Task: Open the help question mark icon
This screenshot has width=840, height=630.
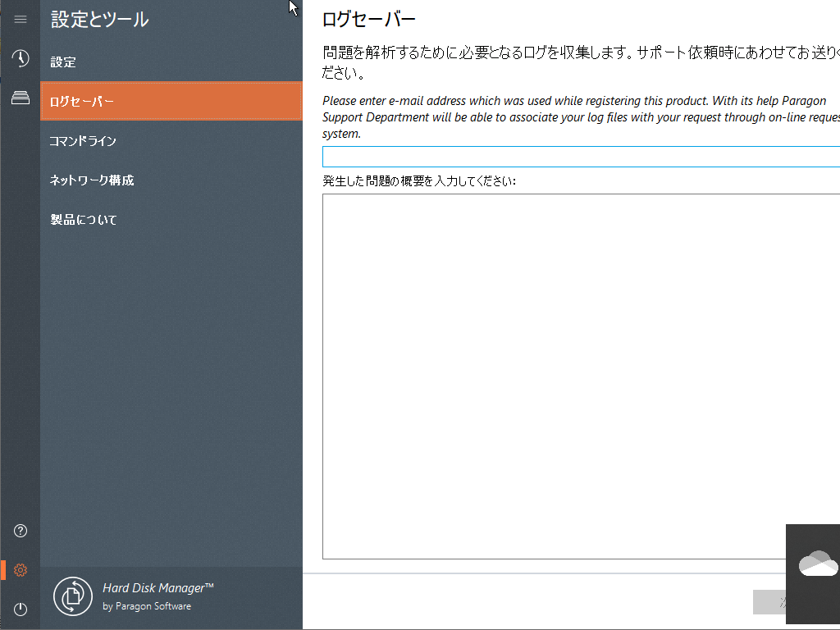Action: [x=20, y=531]
